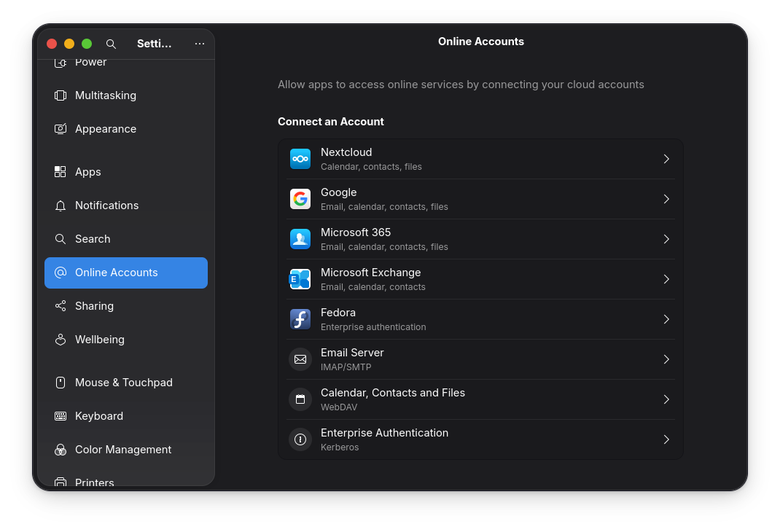Open Google account setup
This screenshot has width=780, height=532.
[481, 198]
